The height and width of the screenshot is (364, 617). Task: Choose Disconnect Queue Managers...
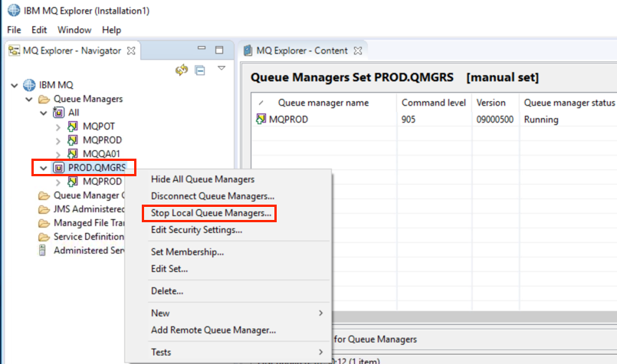[x=228, y=196]
